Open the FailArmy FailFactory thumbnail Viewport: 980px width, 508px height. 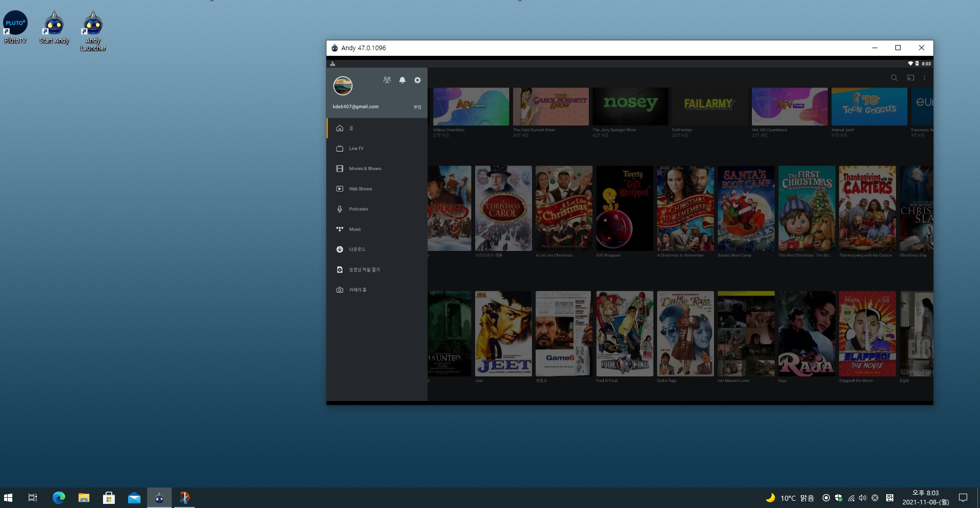710,107
